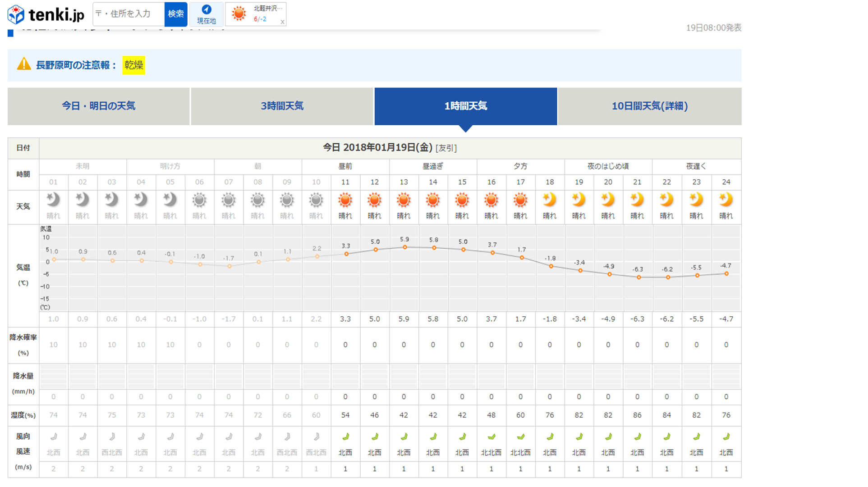
Task: Click the moon weather icon for hour 03
Action: 111,199
